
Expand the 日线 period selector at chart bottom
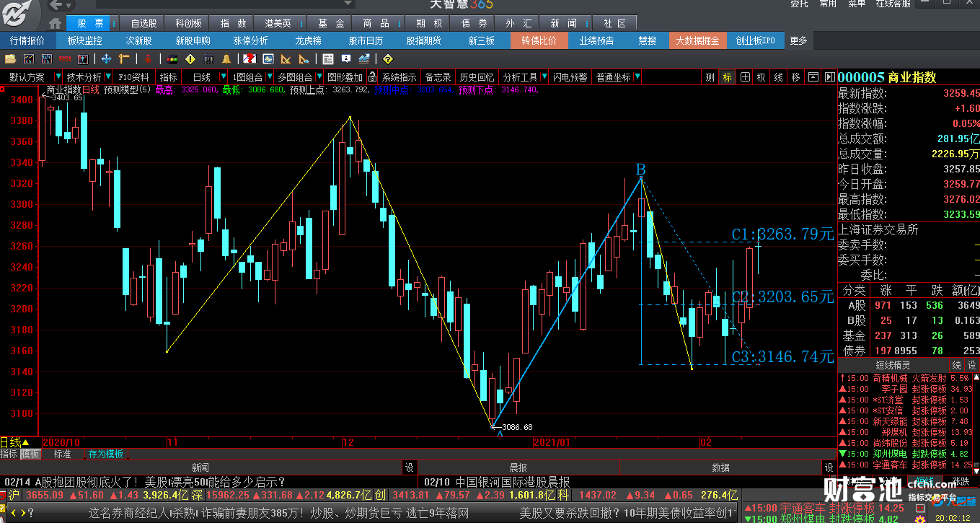[25, 442]
